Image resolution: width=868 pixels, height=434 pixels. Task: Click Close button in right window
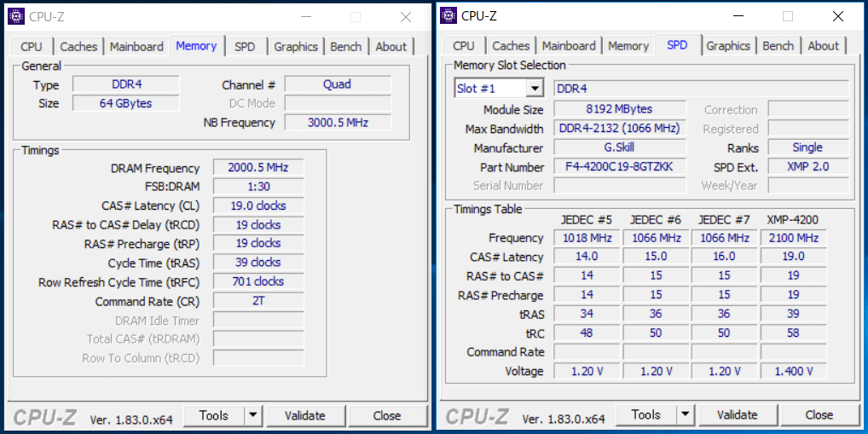coord(819,414)
